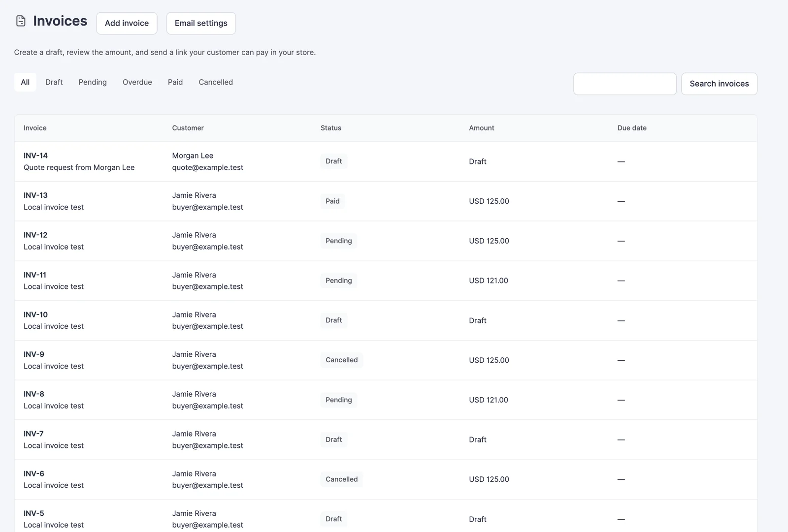Click the Add invoice button
The image size is (788, 532).
tap(127, 23)
